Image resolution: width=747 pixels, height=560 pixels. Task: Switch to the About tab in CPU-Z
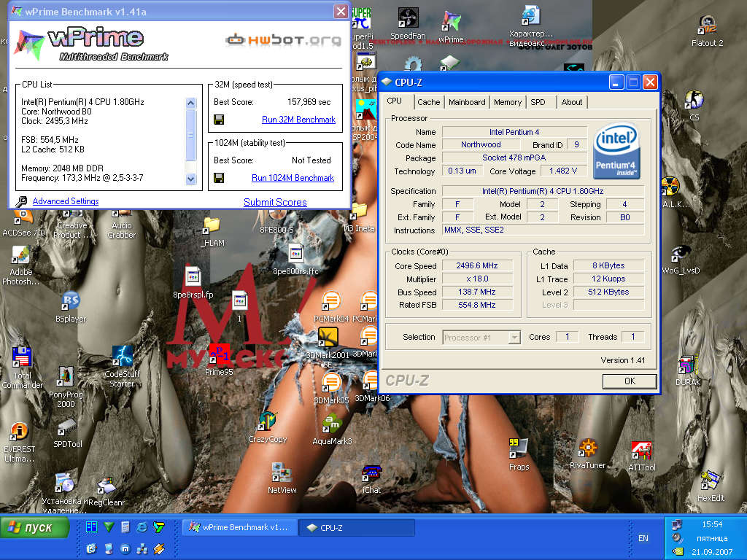[572, 102]
